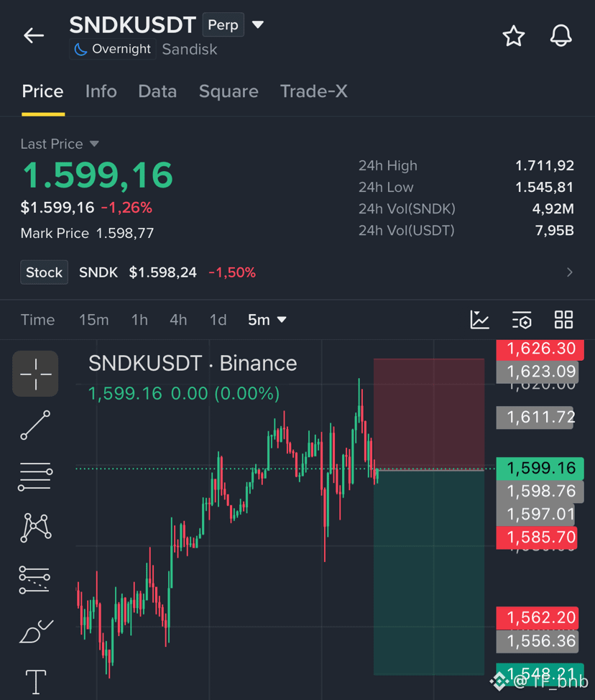Switch to the Info tab
Image resolution: width=595 pixels, height=700 pixels.
pos(101,91)
